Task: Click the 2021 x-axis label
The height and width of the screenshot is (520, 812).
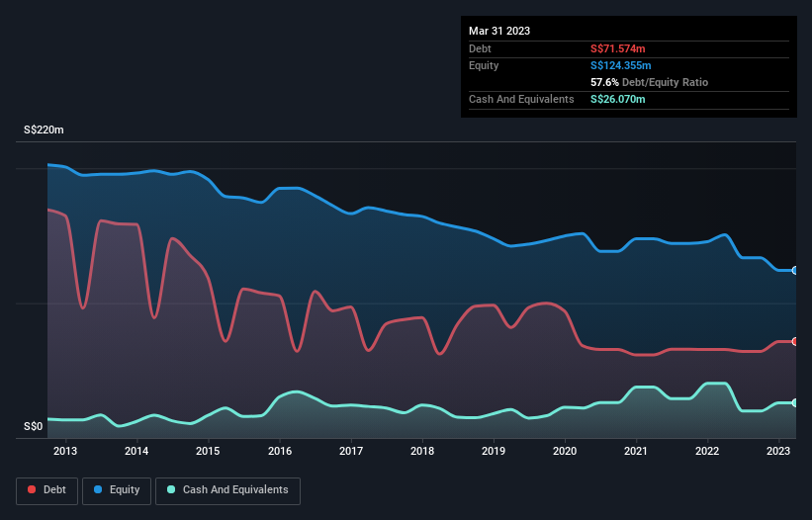Action: click(636, 451)
